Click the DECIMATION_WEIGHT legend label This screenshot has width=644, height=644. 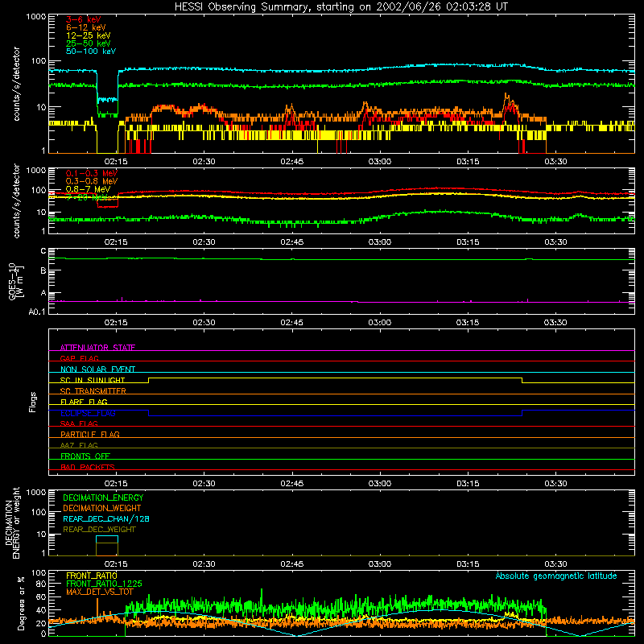[x=102, y=508]
